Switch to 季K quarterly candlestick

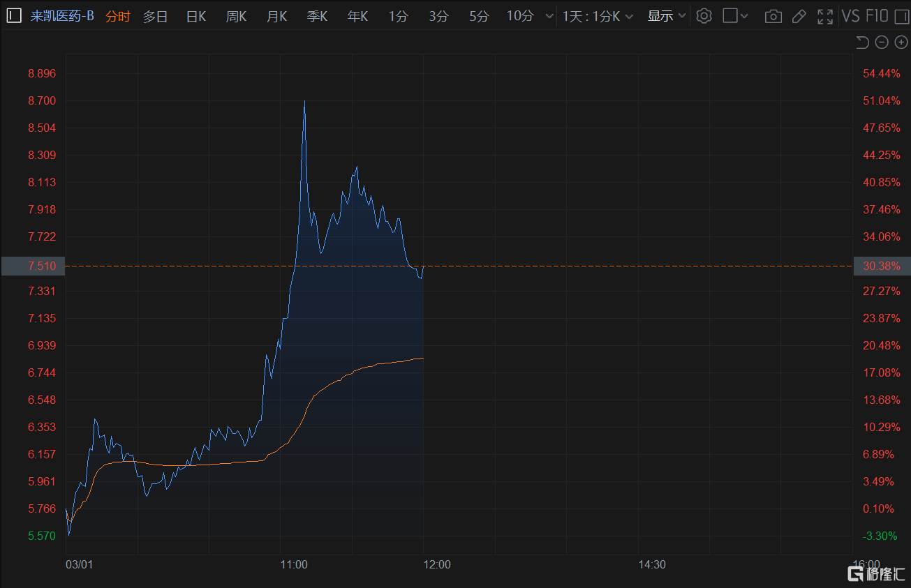[x=317, y=16]
